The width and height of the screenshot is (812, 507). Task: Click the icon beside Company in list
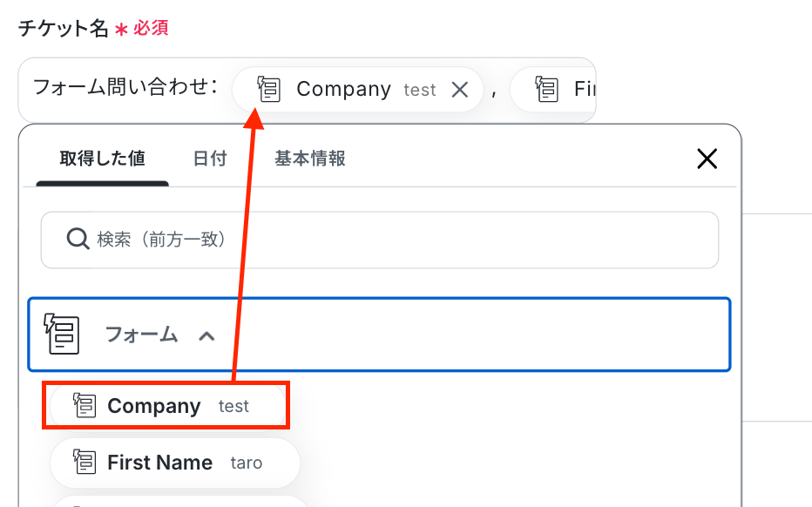(85, 406)
